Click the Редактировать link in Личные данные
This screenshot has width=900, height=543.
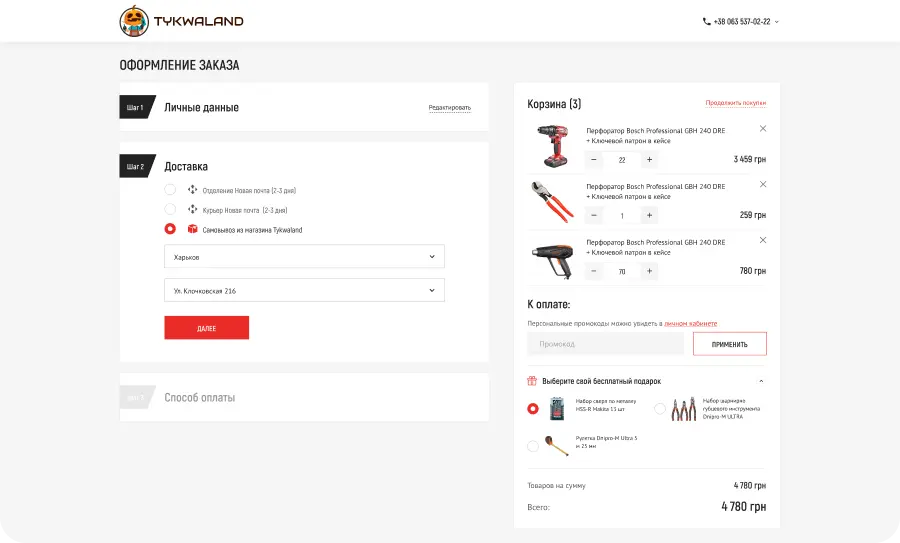pos(449,107)
